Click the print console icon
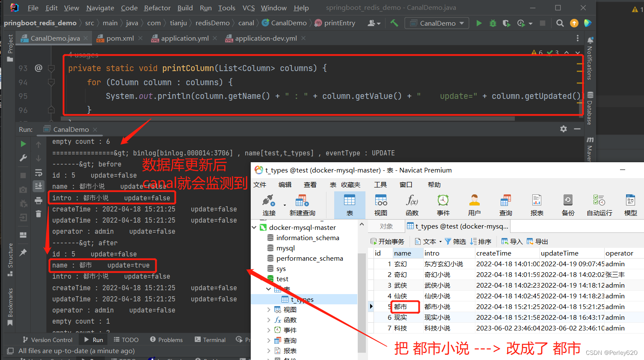 click(x=39, y=200)
